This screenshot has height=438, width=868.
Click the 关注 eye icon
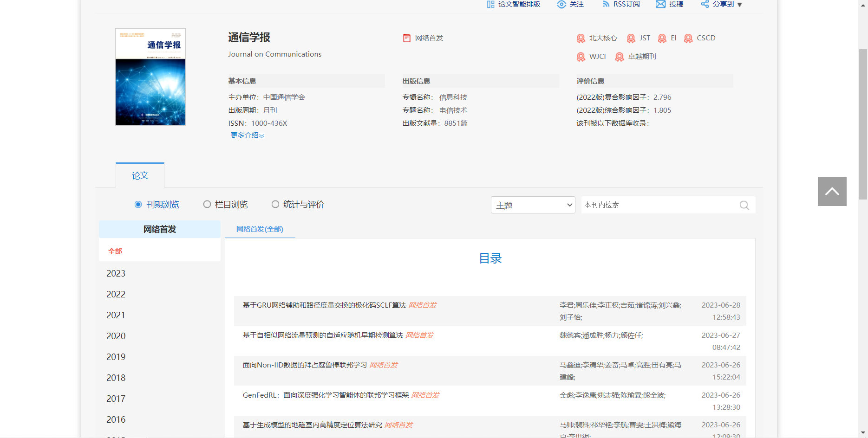pos(561,4)
